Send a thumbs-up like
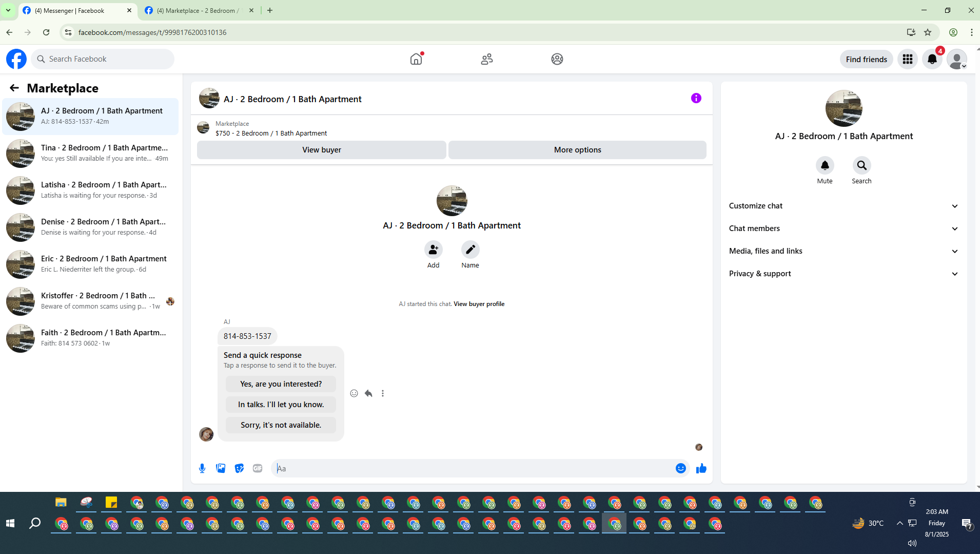Screen dimensions: 980x554 pyautogui.click(x=701, y=468)
